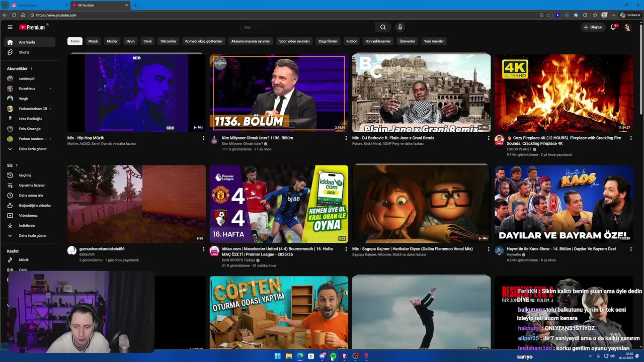
Task: Click the Oluştur create button
Action: tap(593, 27)
